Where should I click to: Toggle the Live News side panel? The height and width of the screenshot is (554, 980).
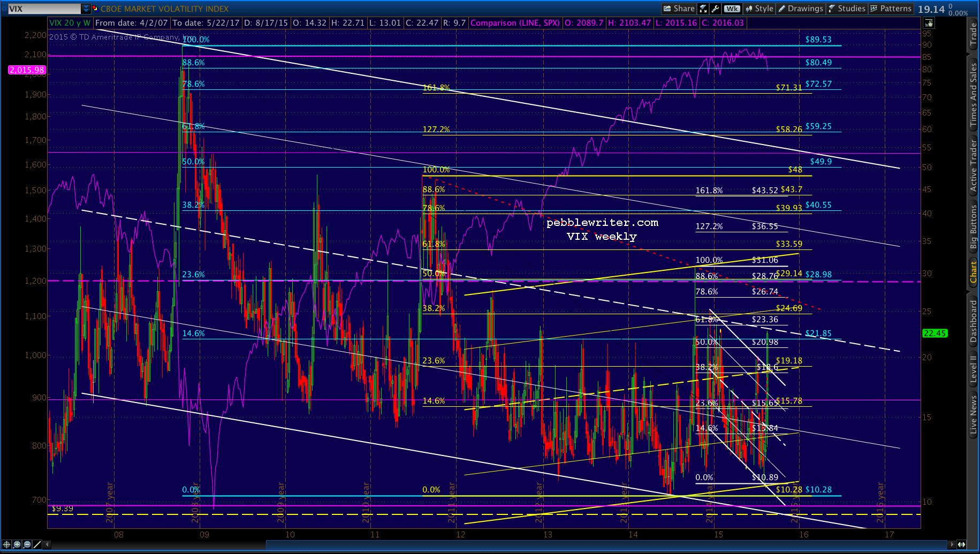(974, 415)
